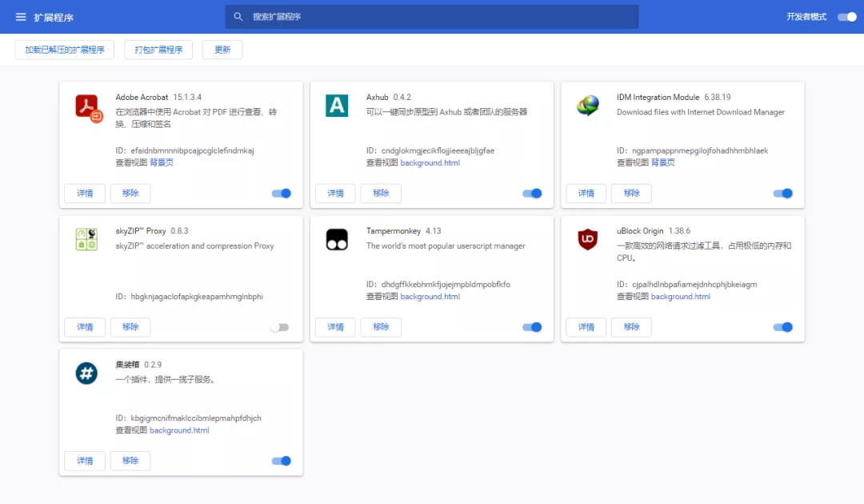864x504 pixels.
Task: Click 加载已解压的扩展程序 button
Action: (65, 50)
